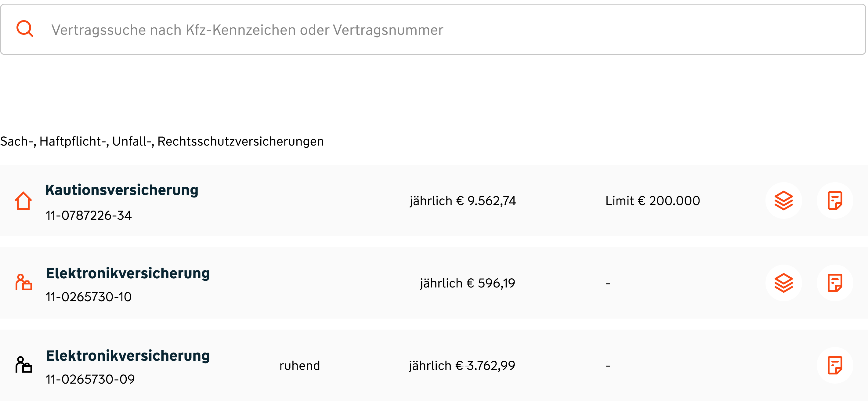Open the document icon for Kautionsversicherung

[x=835, y=200]
